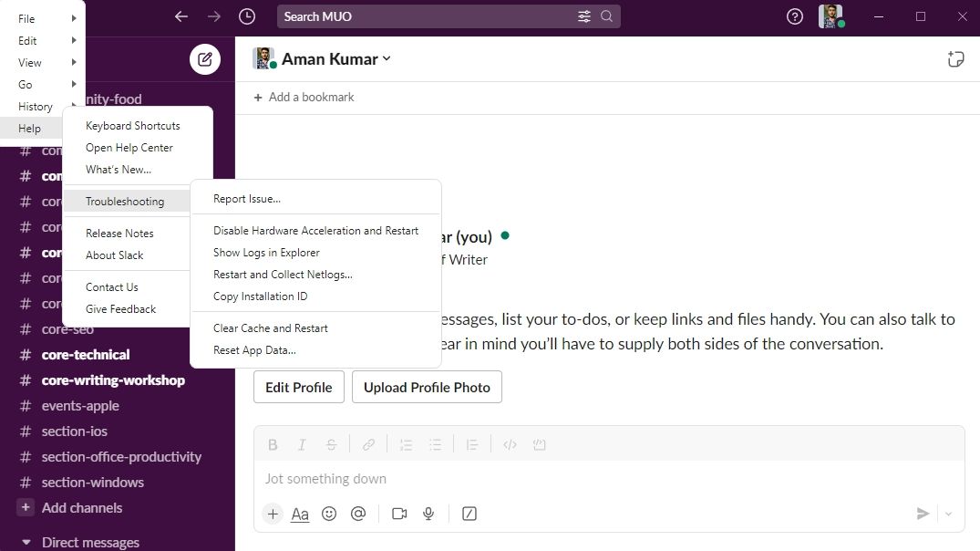
Task: Click the Edit Profile button
Action: pos(299,387)
